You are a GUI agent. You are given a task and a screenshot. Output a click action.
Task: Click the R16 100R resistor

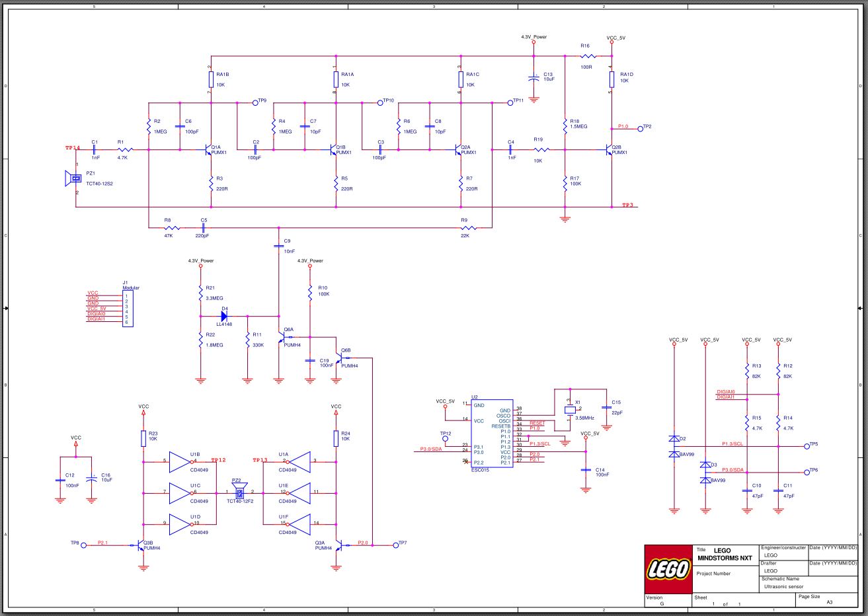pyautogui.click(x=585, y=57)
